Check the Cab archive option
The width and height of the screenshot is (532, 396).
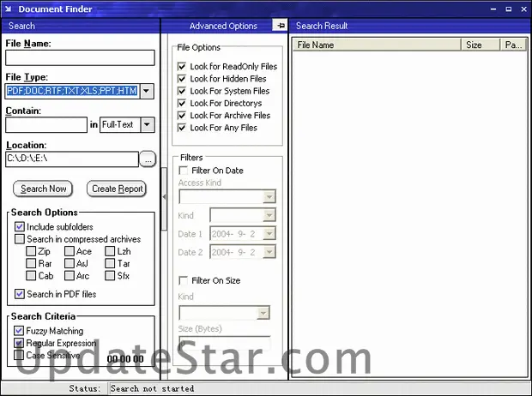pos(31,276)
